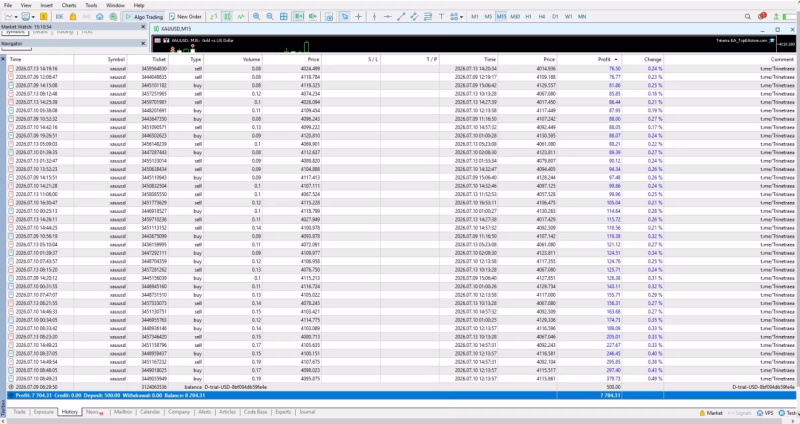Image resolution: width=800 pixels, height=424 pixels.
Task: Click the Comment column header
Action: [782, 59]
